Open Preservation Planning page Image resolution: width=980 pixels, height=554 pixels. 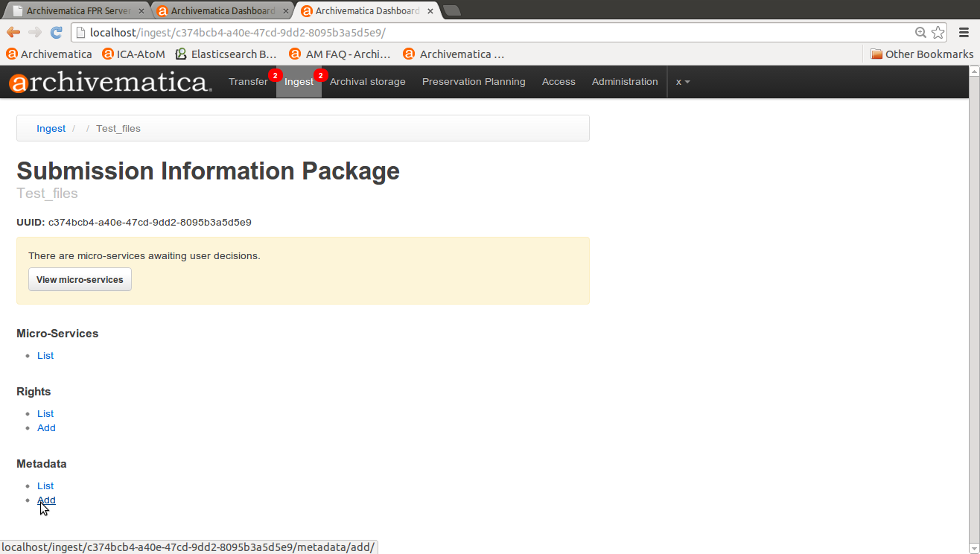(474, 82)
